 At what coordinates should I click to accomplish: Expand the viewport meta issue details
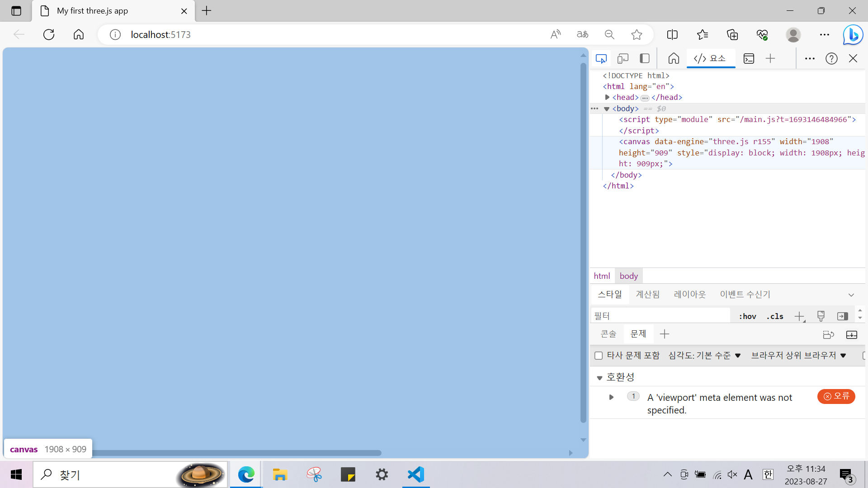pyautogui.click(x=611, y=397)
